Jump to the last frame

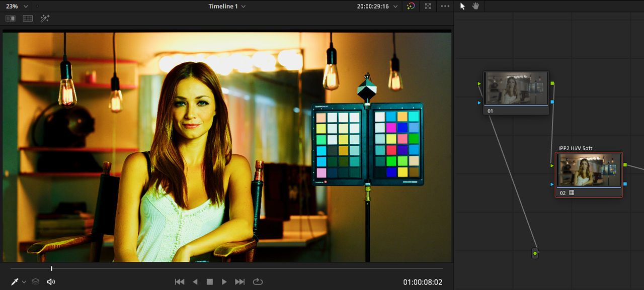click(240, 282)
